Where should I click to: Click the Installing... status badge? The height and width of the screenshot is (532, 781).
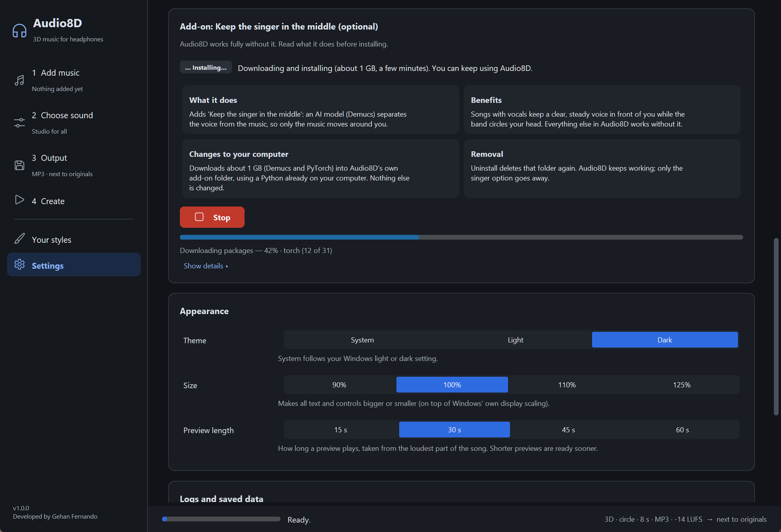(x=206, y=67)
